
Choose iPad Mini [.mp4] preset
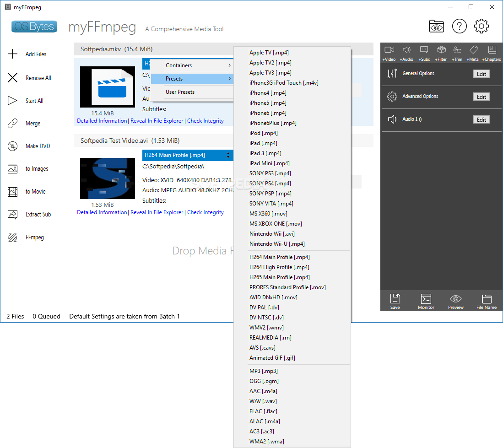tap(292, 163)
